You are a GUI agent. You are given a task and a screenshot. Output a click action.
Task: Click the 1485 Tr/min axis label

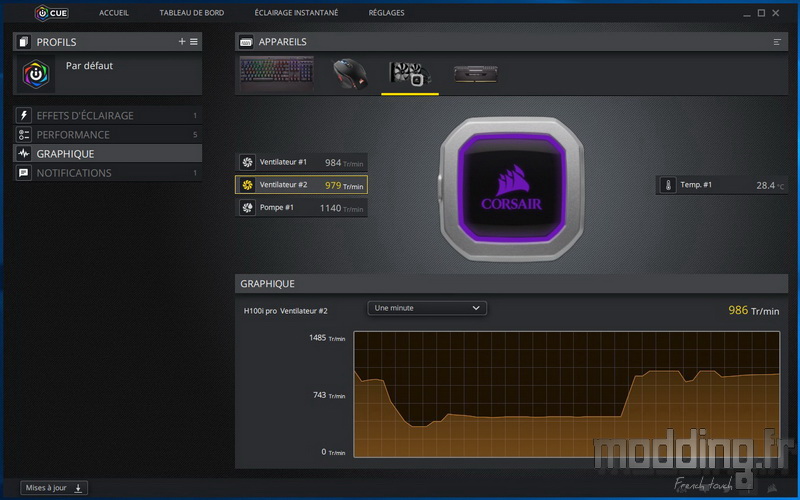[327, 338]
